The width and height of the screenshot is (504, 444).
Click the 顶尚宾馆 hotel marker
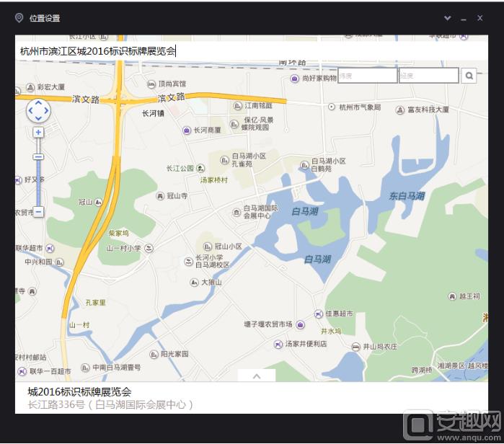click(x=151, y=84)
